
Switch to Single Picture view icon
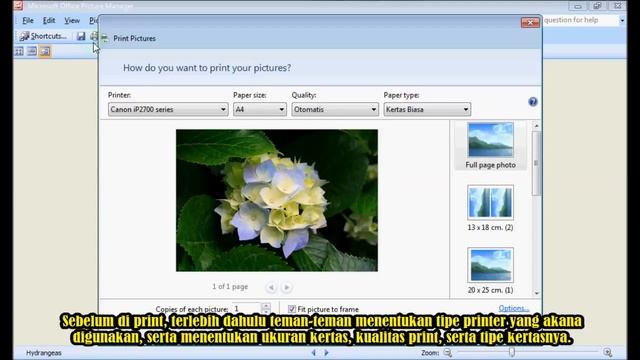(x=45, y=51)
